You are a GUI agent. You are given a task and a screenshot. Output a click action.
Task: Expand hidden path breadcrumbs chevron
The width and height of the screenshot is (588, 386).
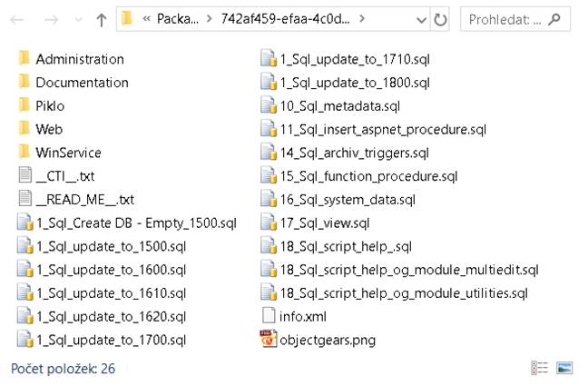point(145,18)
